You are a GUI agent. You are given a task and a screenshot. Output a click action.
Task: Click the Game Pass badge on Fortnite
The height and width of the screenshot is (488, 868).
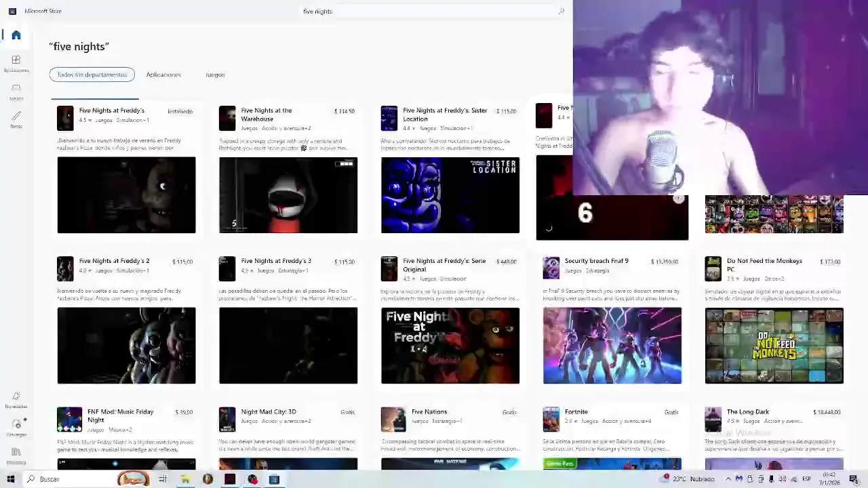(x=560, y=464)
